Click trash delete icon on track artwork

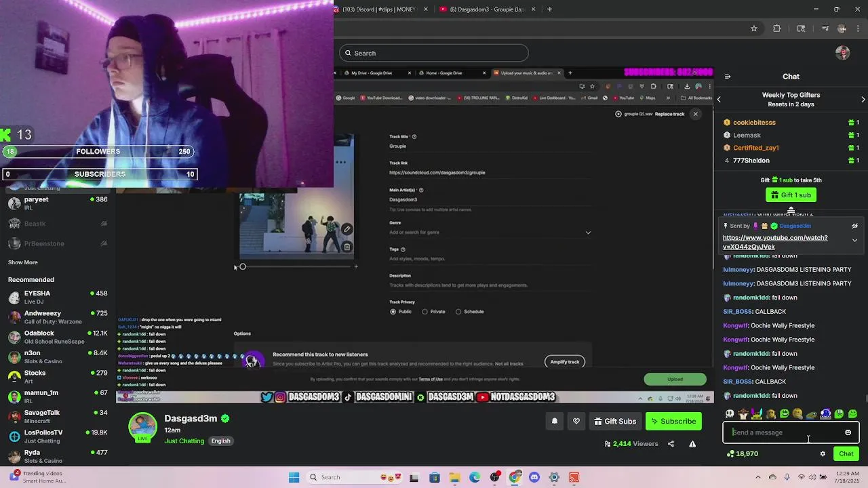coord(347,247)
